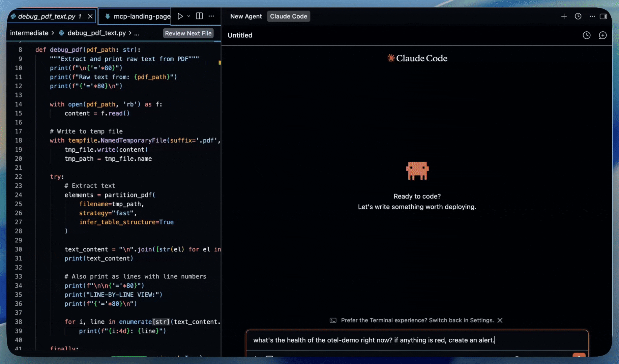Open chat history clock icon in top bar
Viewport: 619px width, 364px height.
578,16
